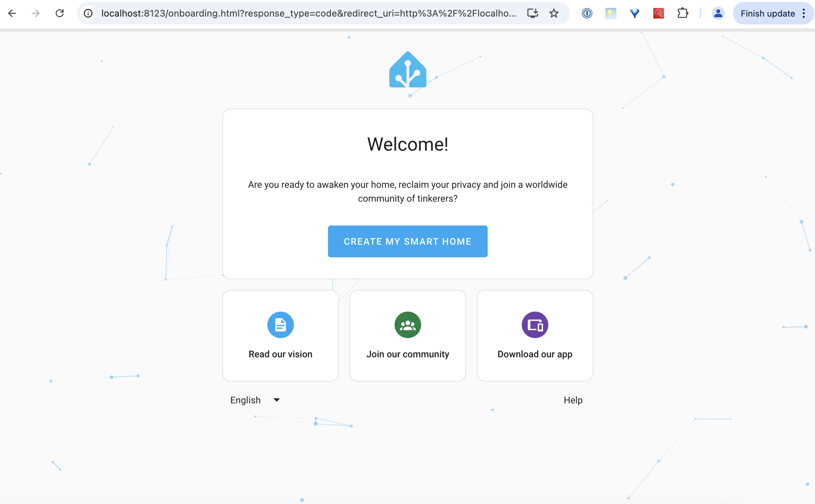Click the Help link at bottom right
This screenshot has width=815, height=504.
(573, 400)
